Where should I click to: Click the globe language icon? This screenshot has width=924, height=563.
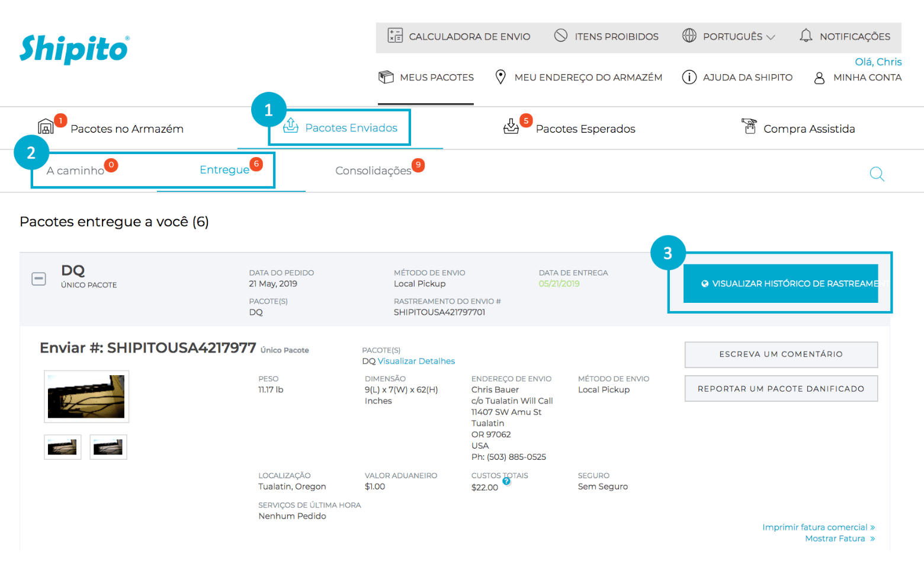689,36
